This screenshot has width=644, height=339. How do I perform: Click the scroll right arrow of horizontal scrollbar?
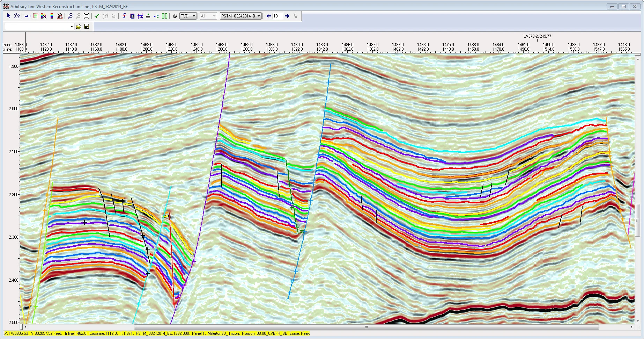point(632,327)
